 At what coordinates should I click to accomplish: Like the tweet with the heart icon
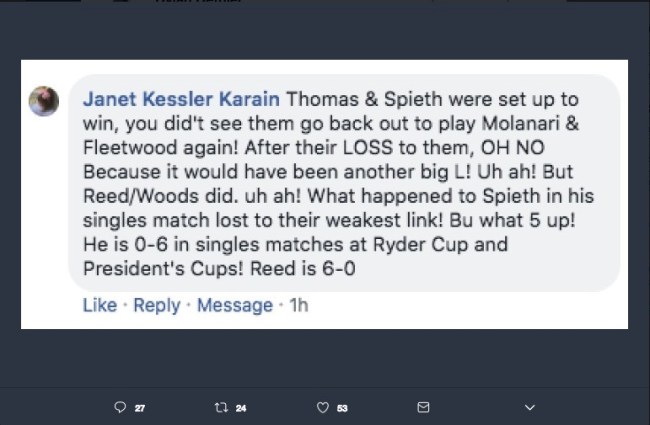tap(322, 407)
